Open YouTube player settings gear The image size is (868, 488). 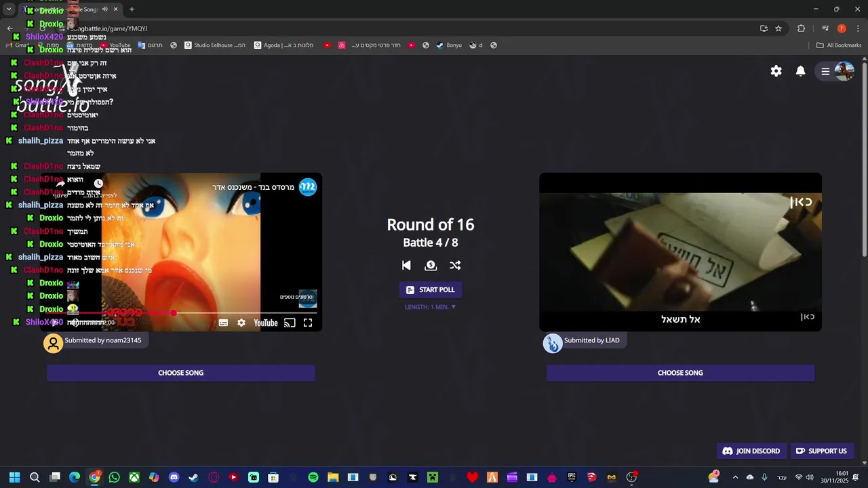tap(241, 323)
